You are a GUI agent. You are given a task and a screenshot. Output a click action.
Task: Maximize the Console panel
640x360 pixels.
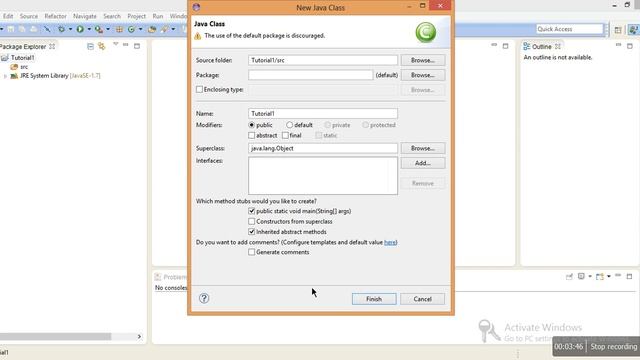point(629,276)
